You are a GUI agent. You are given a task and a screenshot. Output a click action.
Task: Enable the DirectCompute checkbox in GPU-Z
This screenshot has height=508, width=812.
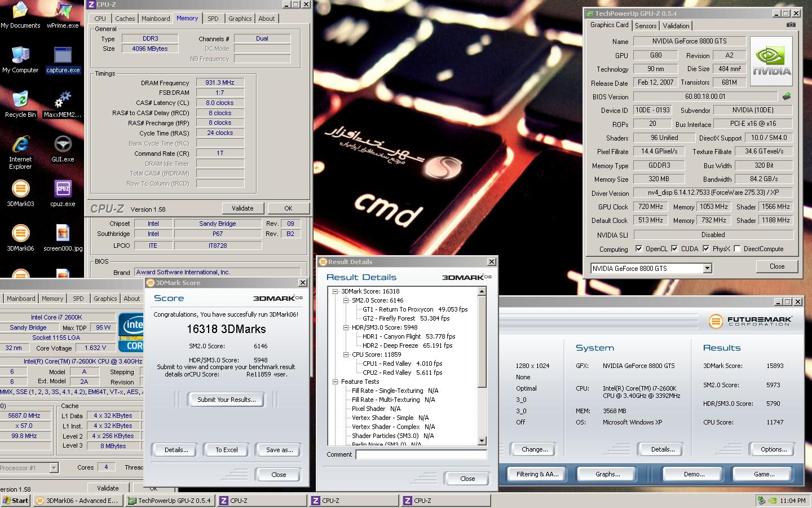737,249
